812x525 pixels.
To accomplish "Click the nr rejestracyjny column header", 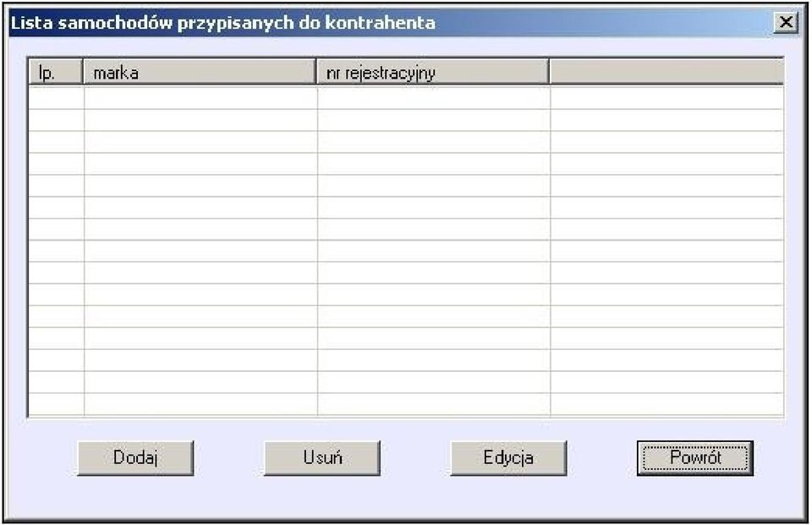I will [433, 72].
